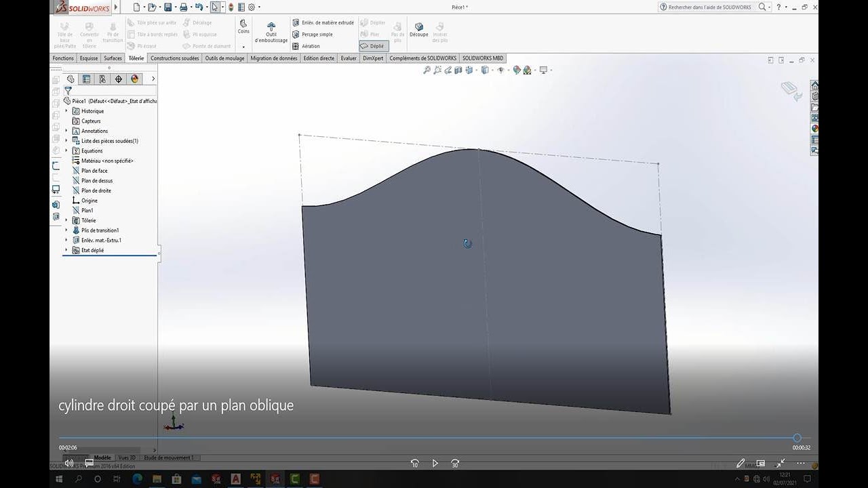The height and width of the screenshot is (488, 868).
Task: Save the part using the floppy icon
Action: tap(168, 7)
